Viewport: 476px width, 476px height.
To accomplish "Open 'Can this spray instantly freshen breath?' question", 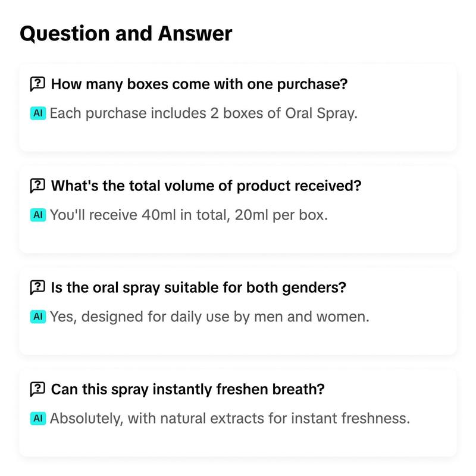I will [x=187, y=389].
